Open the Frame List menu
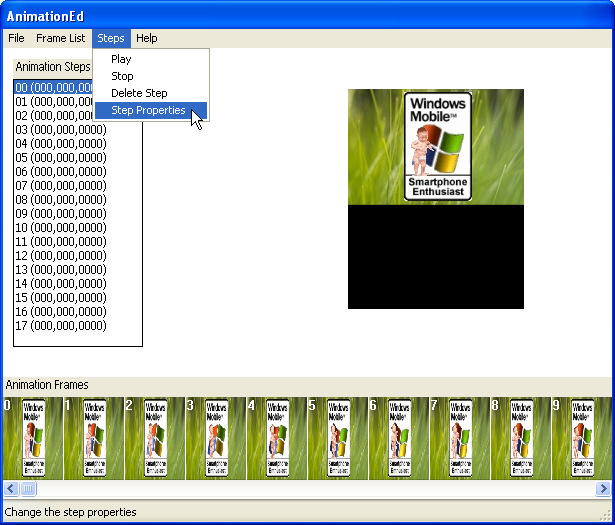Screen dimensions: 615x525 (60, 38)
